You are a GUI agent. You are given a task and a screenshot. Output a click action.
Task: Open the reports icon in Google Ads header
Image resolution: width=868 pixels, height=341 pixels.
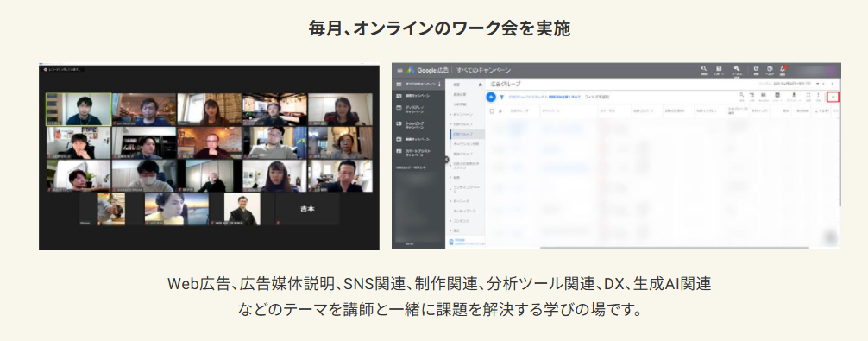(719, 70)
